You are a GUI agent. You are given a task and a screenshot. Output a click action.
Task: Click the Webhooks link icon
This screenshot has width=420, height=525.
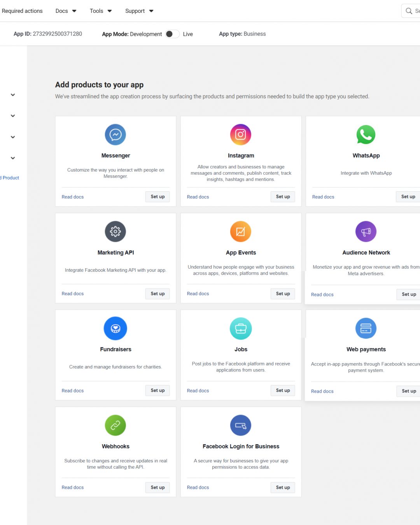(x=115, y=425)
